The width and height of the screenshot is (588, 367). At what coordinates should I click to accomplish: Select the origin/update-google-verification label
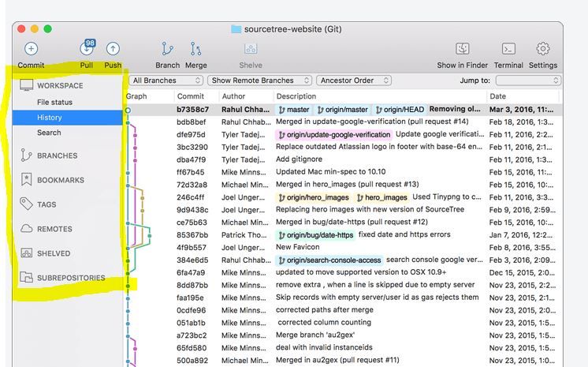pos(334,134)
